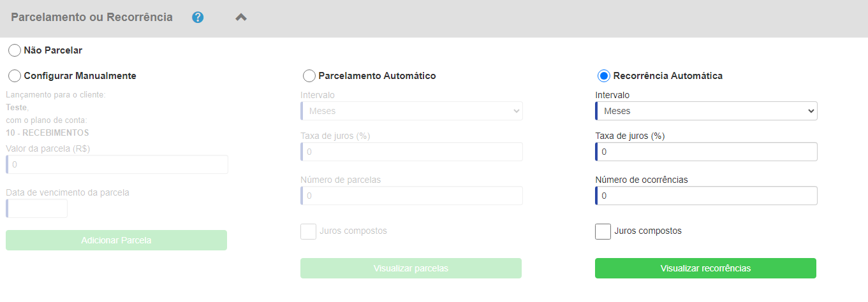Choose the Parcelamento Automático radio option

[309, 75]
